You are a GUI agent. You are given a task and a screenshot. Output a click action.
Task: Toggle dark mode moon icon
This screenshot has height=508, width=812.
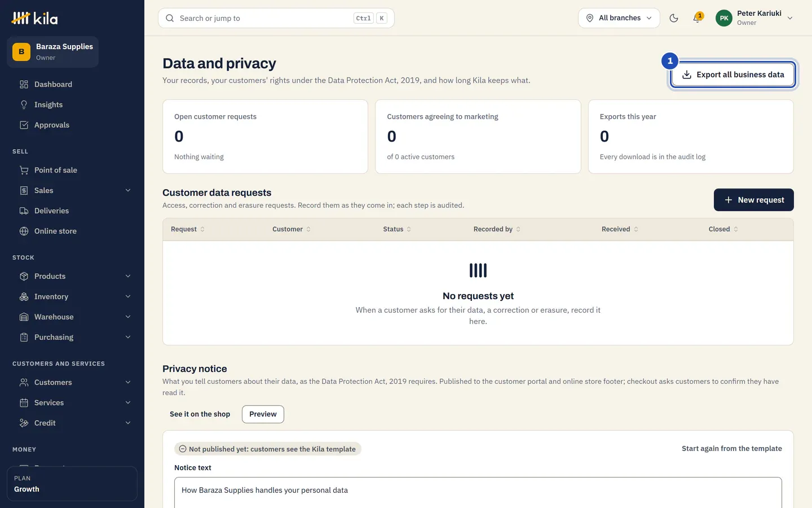[674, 18]
